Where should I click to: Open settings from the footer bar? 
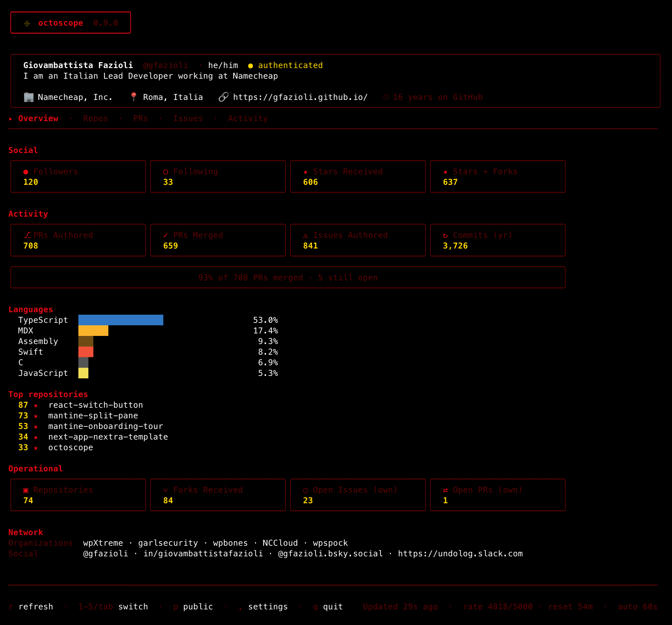263,606
